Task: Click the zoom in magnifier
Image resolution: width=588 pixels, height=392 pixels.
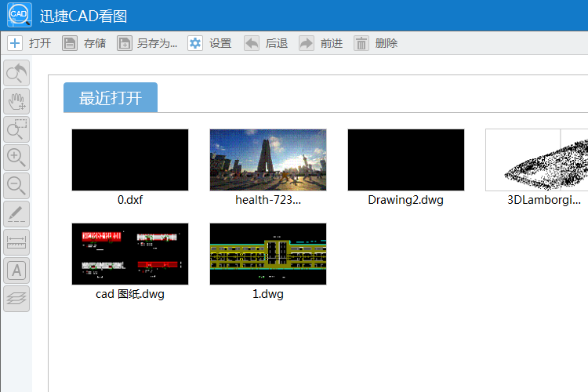Action: coord(16,158)
